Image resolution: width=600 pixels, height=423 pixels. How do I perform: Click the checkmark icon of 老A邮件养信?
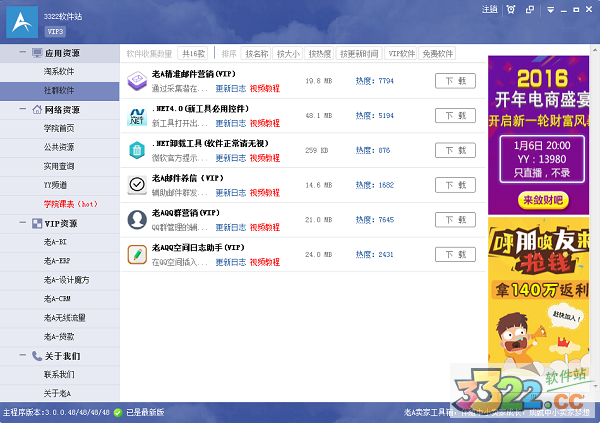137,185
